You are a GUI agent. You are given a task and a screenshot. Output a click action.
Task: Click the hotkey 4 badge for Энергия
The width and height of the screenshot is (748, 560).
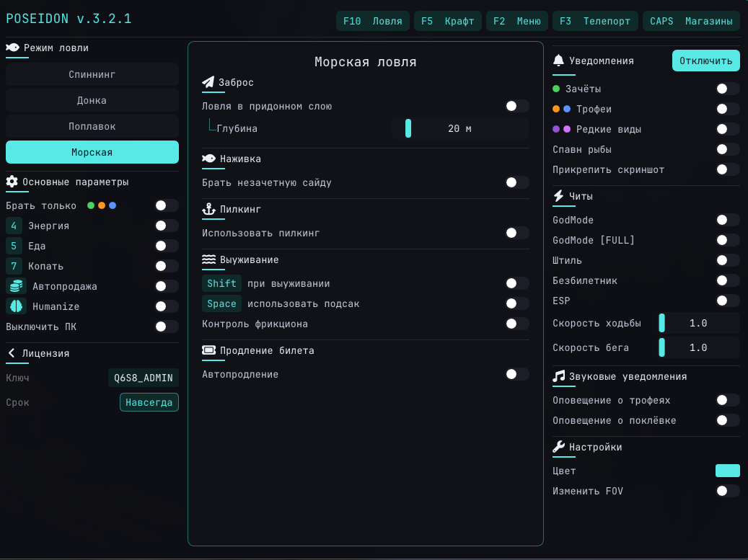tap(14, 226)
